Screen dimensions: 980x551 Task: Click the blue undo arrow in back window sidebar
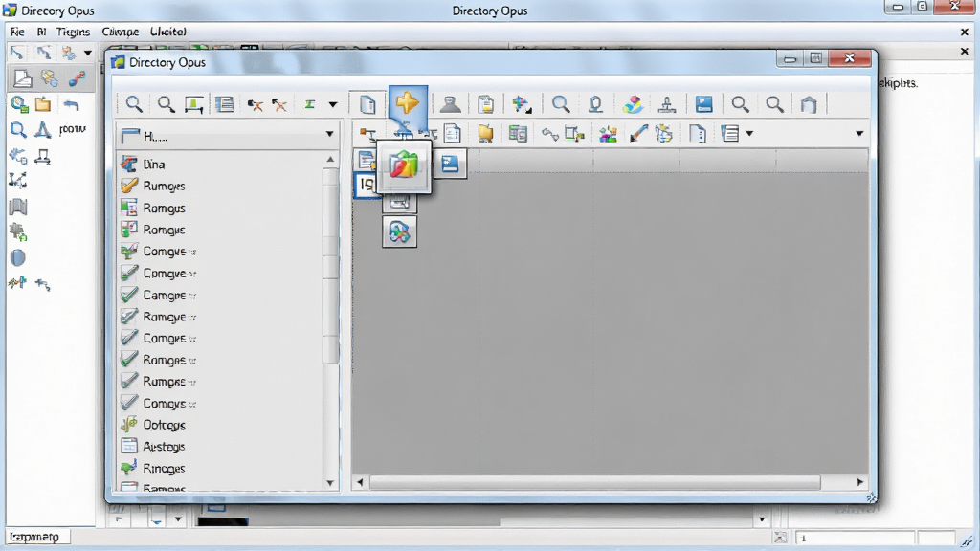(71, 105)
